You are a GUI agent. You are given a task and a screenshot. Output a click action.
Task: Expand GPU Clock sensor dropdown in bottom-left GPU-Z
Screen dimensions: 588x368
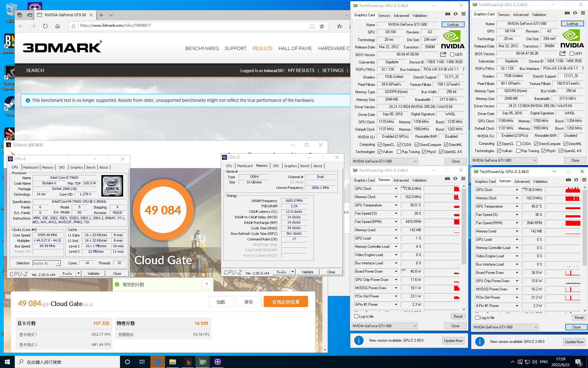(396, 189)
